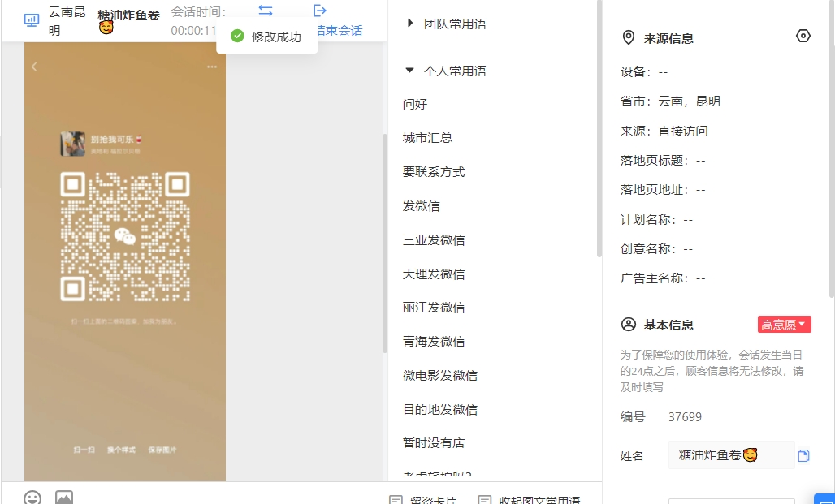835x504 pixels.
Task: Click the 设备 line in 来源信息
Action: click(x=644, y=72)
